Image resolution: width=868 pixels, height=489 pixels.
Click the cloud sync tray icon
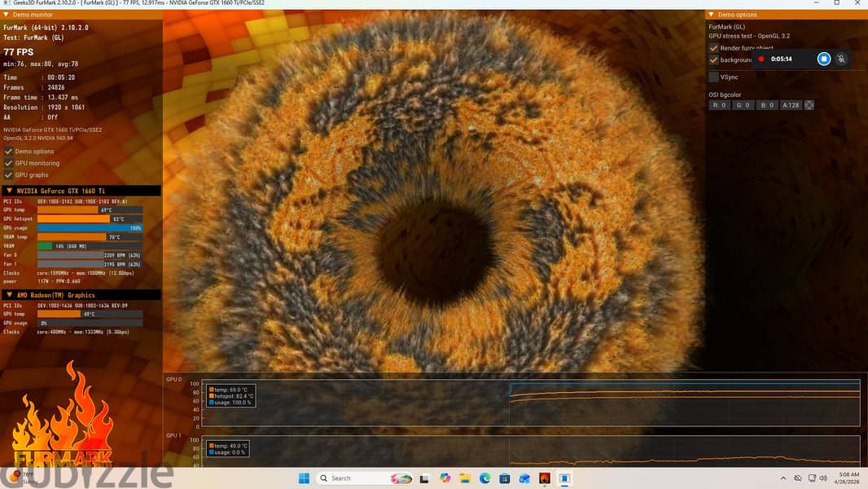point(798,478)
